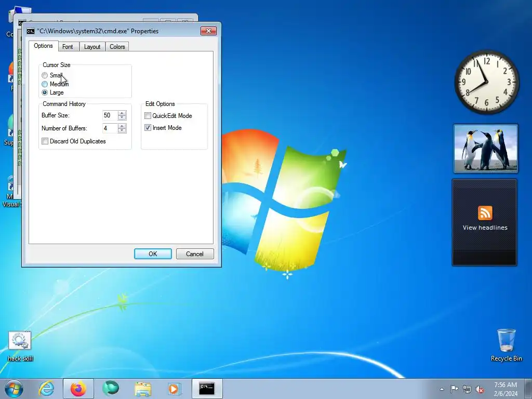Decrease Buffer Size with down arrow
This screenshot has height=399, width=532.
(122, 118)
